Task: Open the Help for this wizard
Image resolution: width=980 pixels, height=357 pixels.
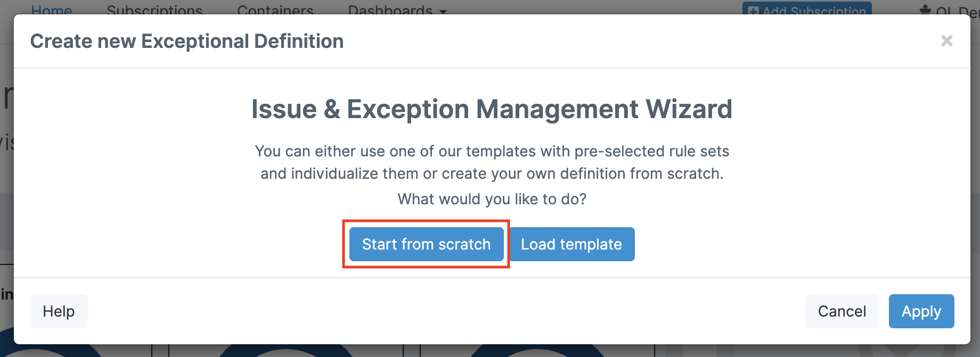Action: (59, 311)
